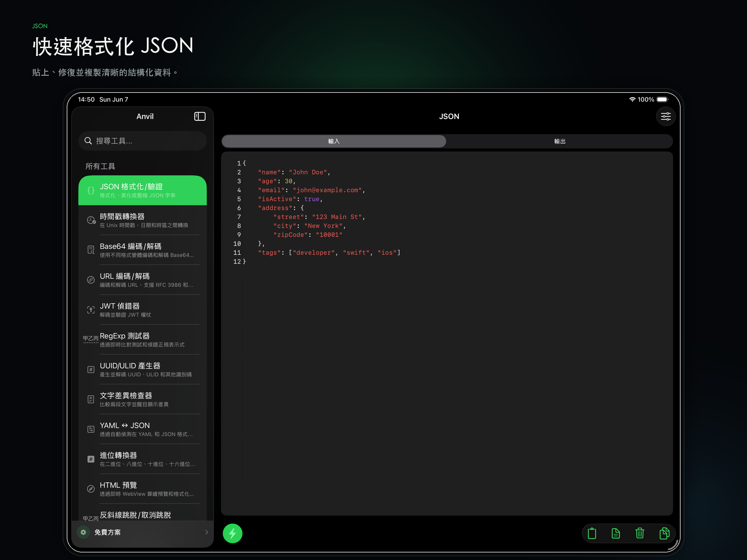Expand 免費方案 with the chevron arrow
Viewport: 747px width, 560px height.
click(x=206, y=532)
